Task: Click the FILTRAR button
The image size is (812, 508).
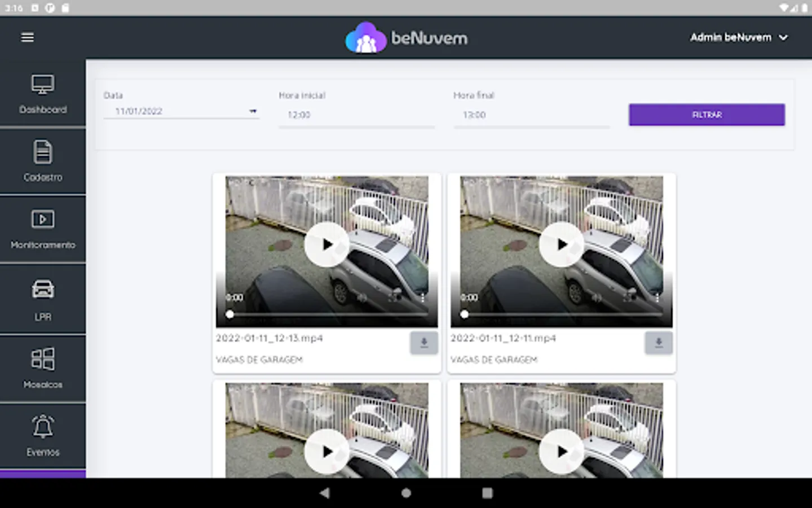Action: 707,115
